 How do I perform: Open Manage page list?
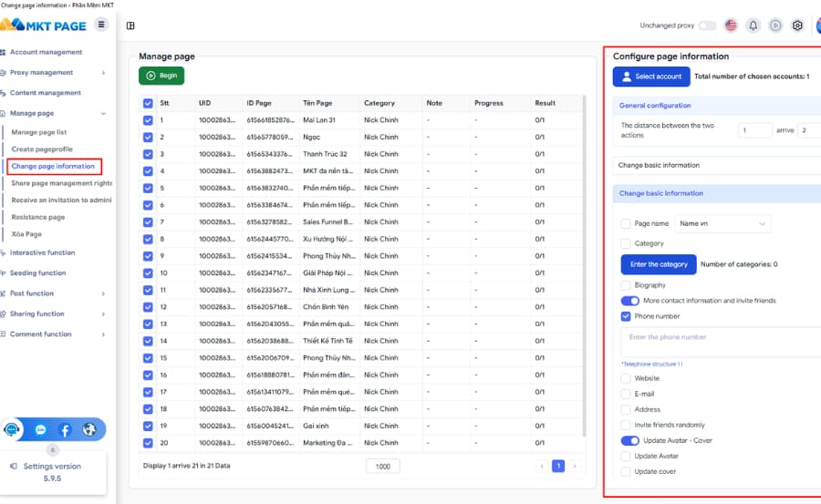pyautogui.click(x=38, y=132)
